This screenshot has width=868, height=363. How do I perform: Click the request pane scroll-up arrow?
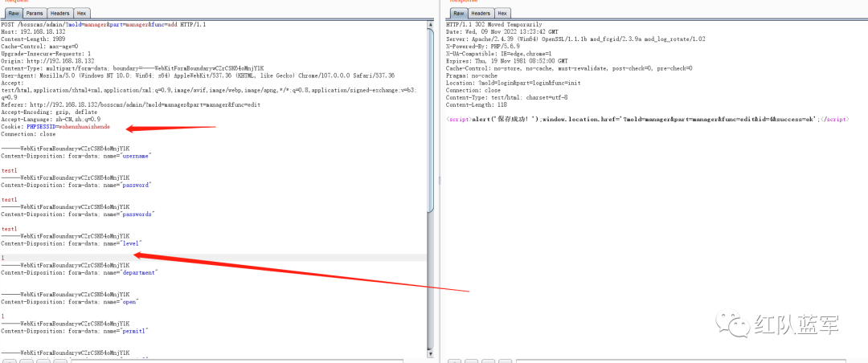coord(431,26)
